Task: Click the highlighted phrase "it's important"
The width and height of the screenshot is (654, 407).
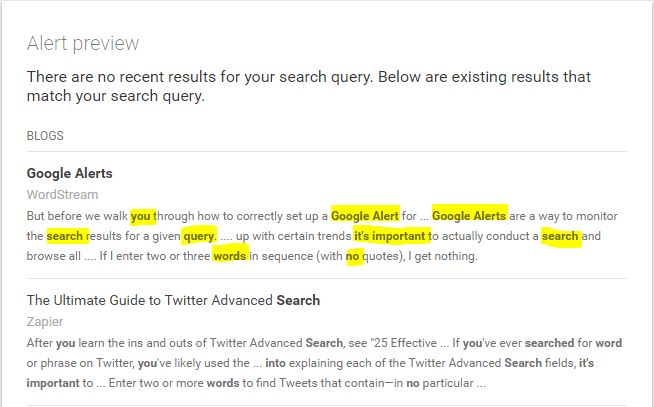Action: (x=390, y=236)
